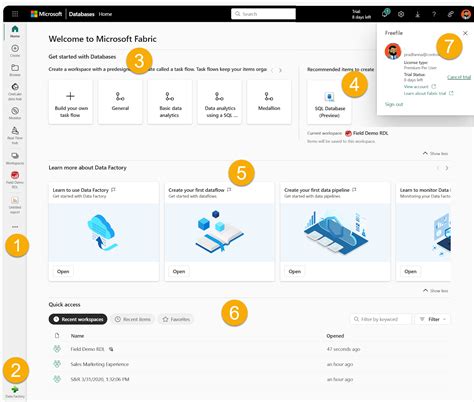Open Settings gear in top bar
Image resolution: width=474 pixels, height=402 pixels.
(x=401, y=14)
